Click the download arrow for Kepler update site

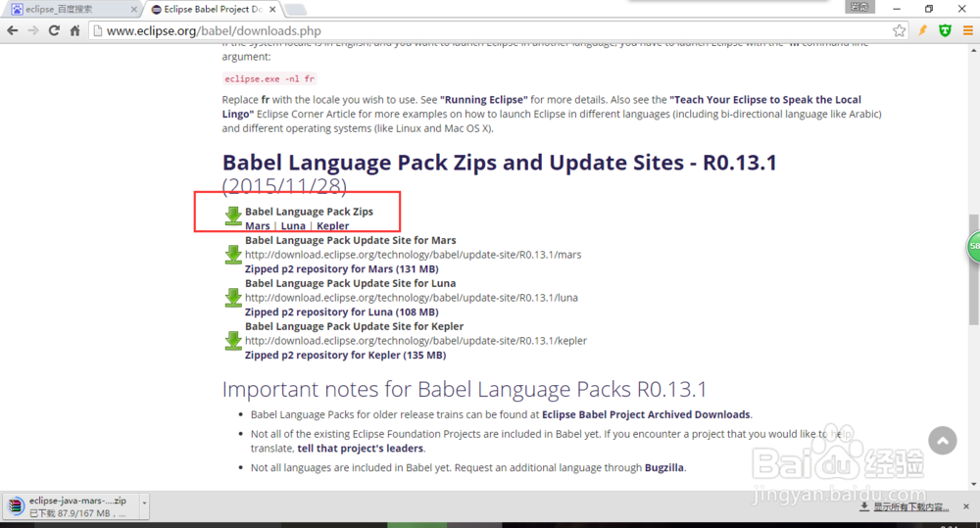pos(233,341)
